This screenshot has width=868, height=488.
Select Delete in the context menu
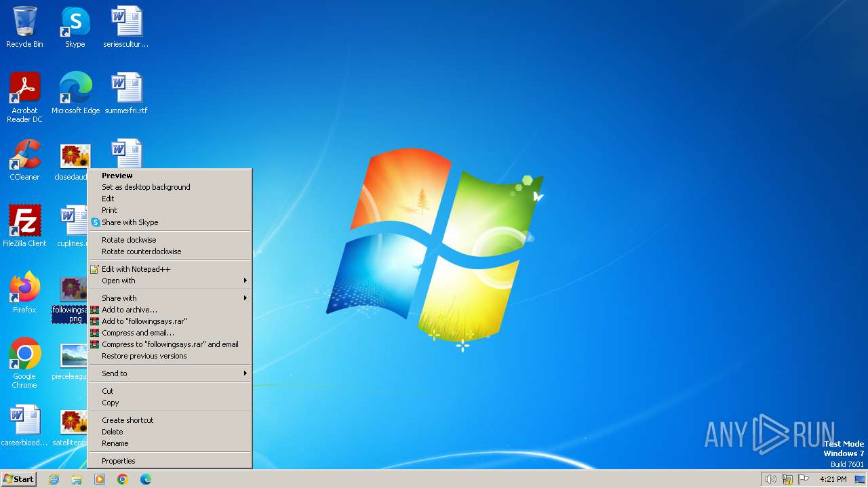tap(170, 432)
